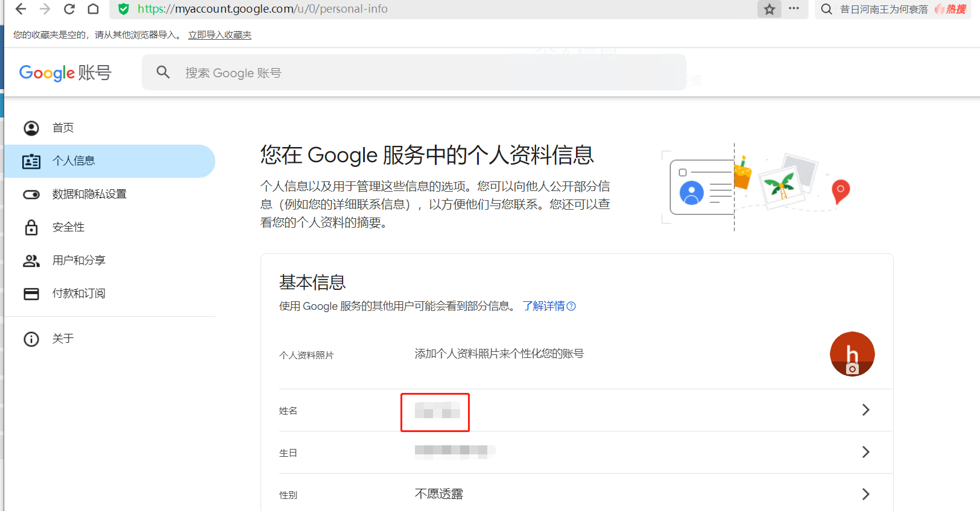Change profile photo via avatar

(x=852, y=354)
